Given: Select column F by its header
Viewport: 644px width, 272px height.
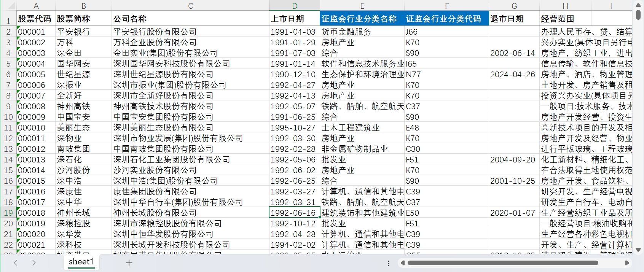Looking at the screenshot, I should click(447, 6).
